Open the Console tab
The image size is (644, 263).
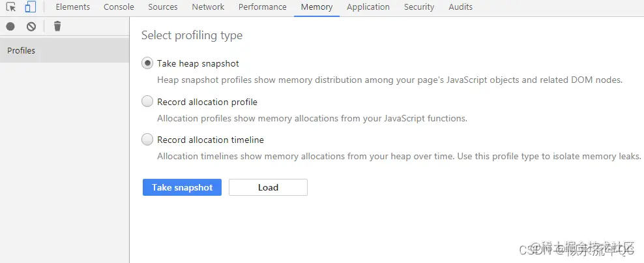click(119, 7)
